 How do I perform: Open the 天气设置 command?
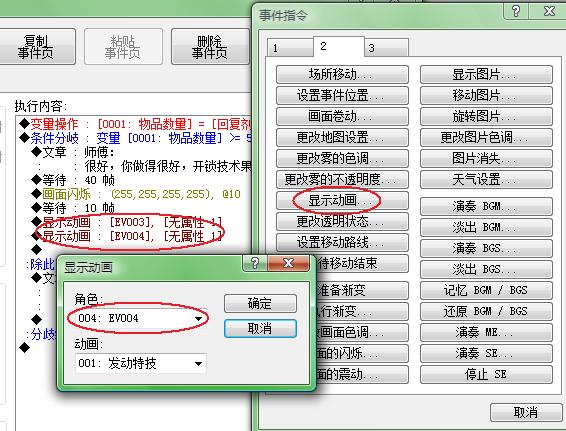[x=486, y=179]
